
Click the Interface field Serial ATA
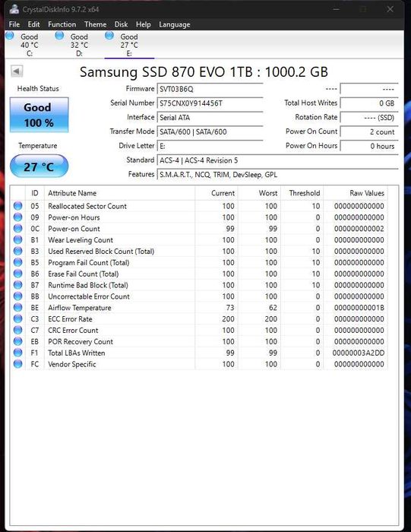(210, 117)
